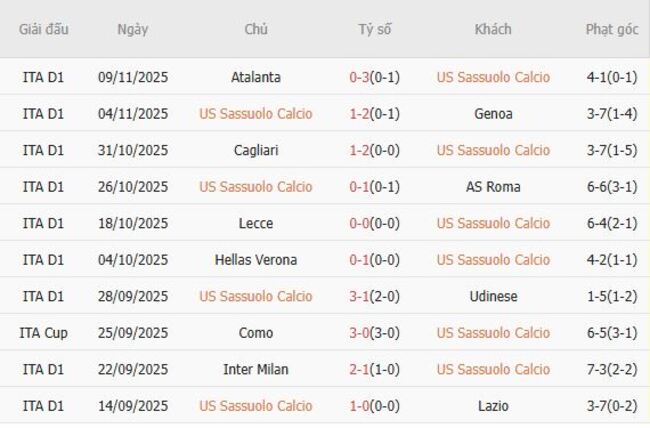Screen dimensions: 650x428
Task: Select the Inter Milan team link
Action: 255,369
